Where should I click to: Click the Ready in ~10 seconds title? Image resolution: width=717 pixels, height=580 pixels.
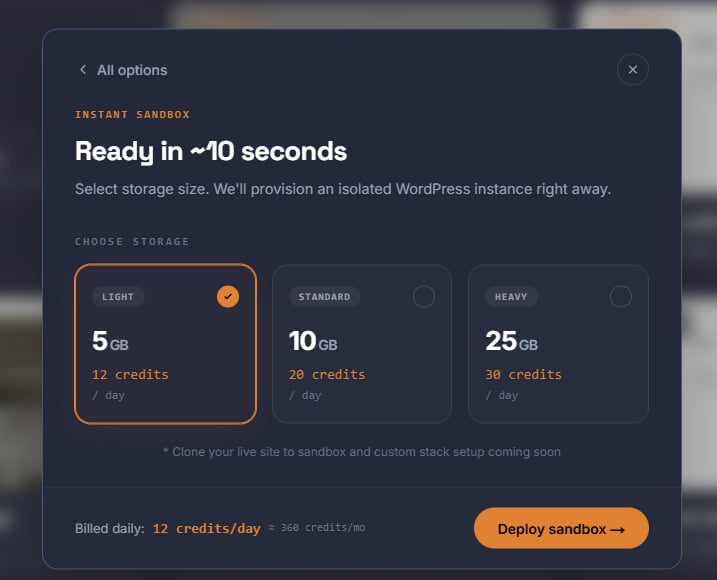pos(211,151)
